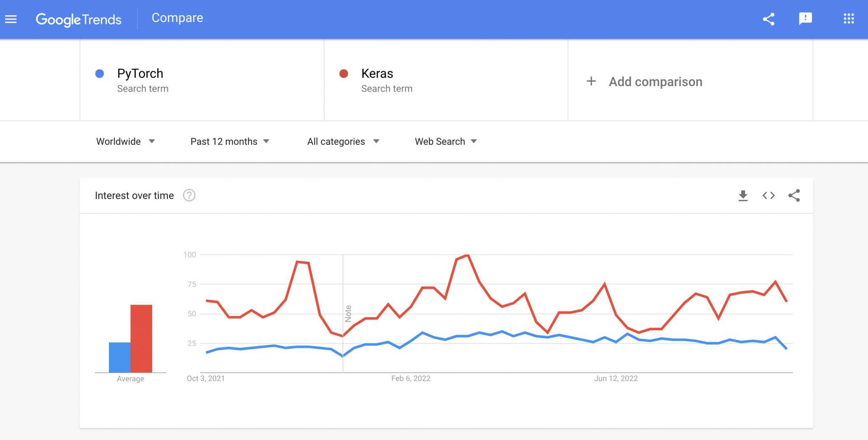Viewport: 868px width, 440px height.
Task: Share the Interest over time chart
Action: click(794, 195)
